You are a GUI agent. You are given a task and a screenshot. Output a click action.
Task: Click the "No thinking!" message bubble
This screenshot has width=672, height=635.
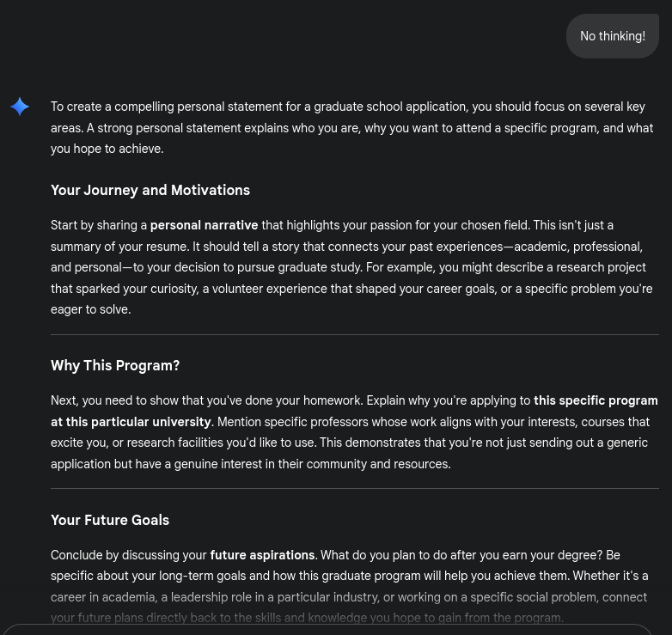click(612, 36)
